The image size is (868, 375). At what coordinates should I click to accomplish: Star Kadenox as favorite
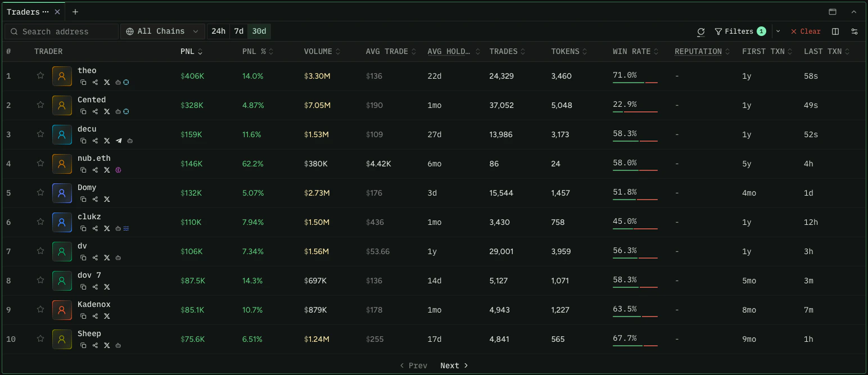point(40,309)
